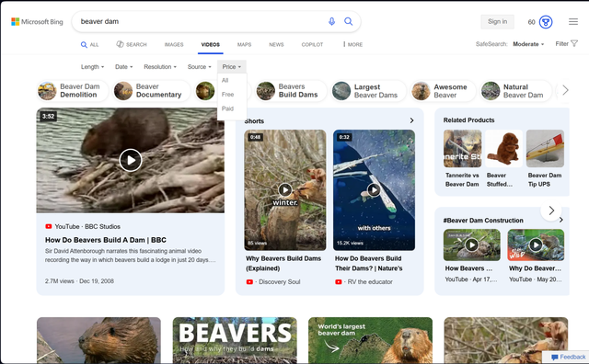Open the Rewards trophy icon

click(546, 22)
